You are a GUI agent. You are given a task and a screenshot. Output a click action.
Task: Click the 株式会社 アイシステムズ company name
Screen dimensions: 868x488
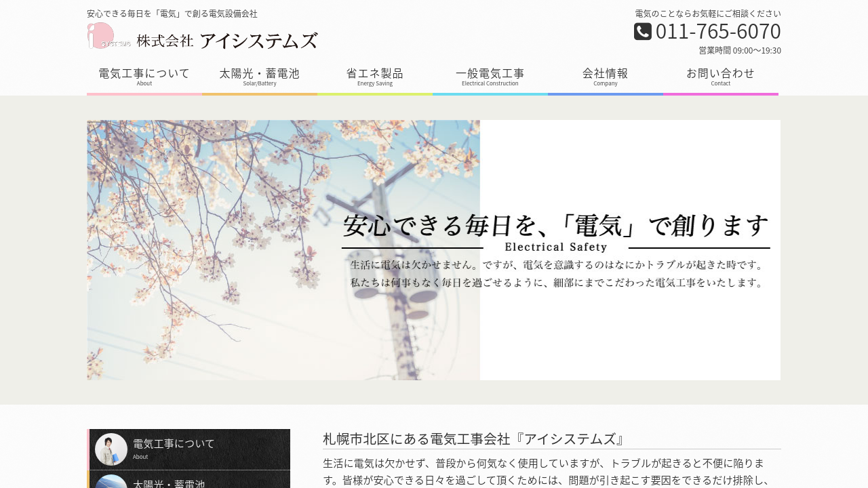(226, 41)
